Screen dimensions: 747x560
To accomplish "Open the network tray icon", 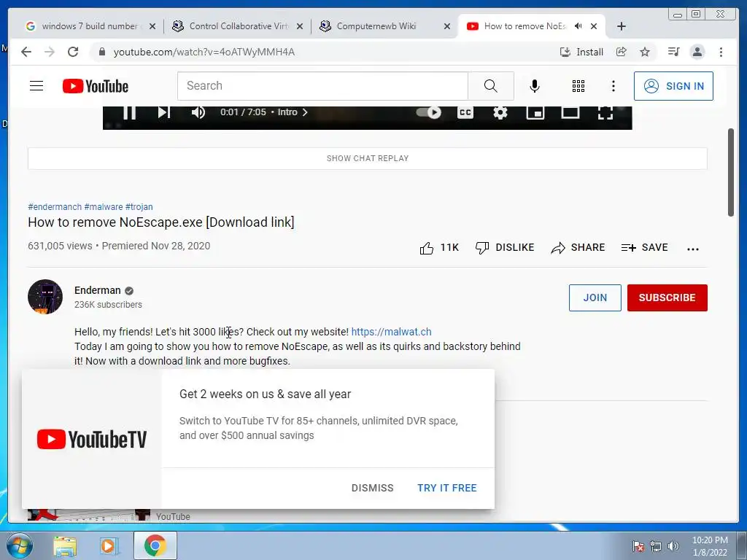I will click(x=656, y=546).
